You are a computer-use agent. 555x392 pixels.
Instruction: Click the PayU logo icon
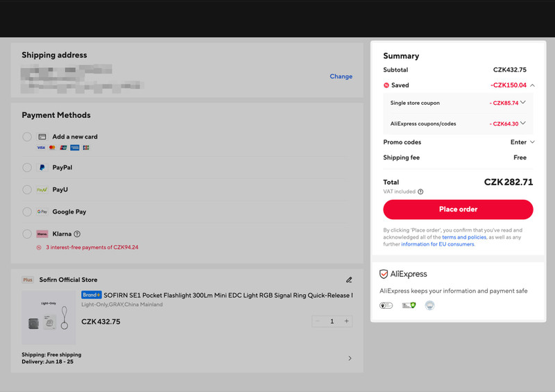point(42,190)
